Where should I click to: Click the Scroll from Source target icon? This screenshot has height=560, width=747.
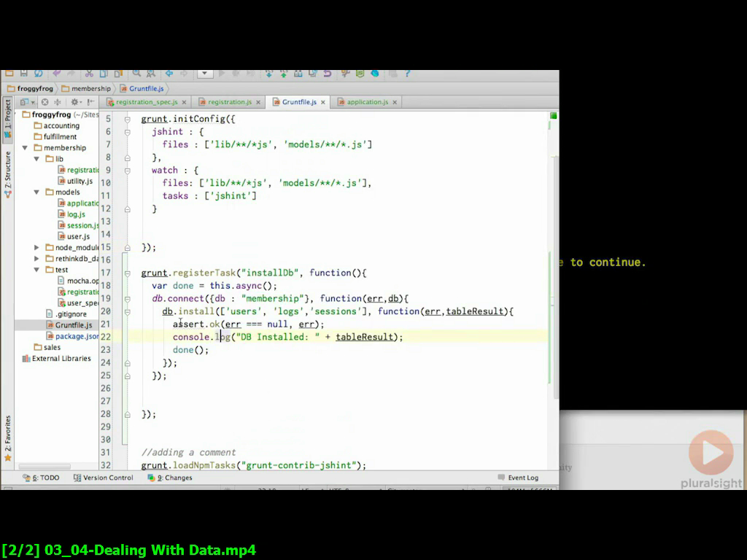click(x=44, y=102)
